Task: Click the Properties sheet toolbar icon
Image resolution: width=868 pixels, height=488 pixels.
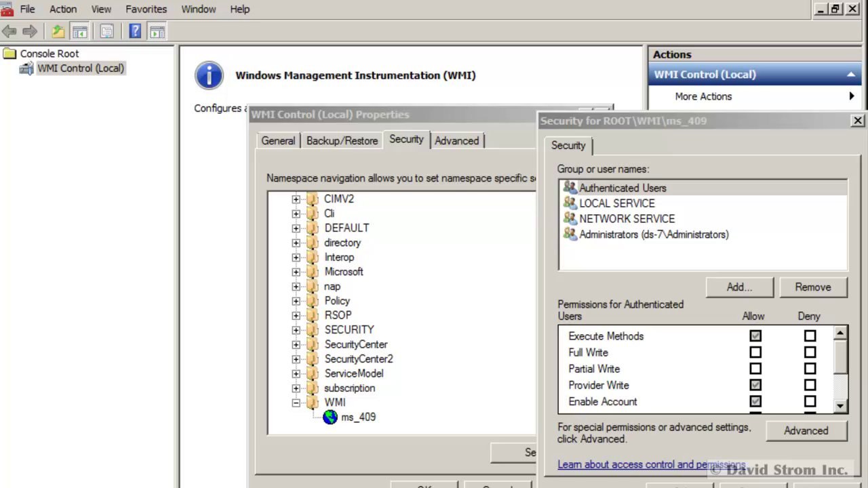Action: point(106,31)
